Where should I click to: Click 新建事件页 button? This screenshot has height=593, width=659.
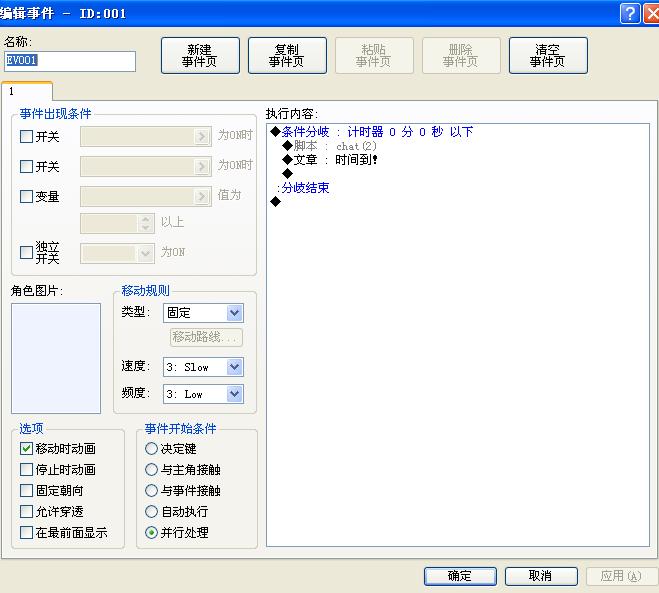[x=200, y=55]
